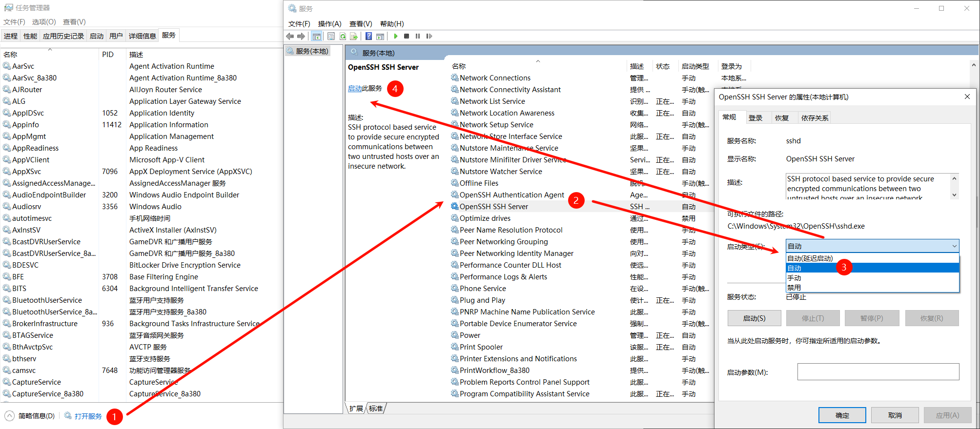Click the 启动(S) button in properties dialog
This screenshot has width=980, height=429.
click(754, 318)
